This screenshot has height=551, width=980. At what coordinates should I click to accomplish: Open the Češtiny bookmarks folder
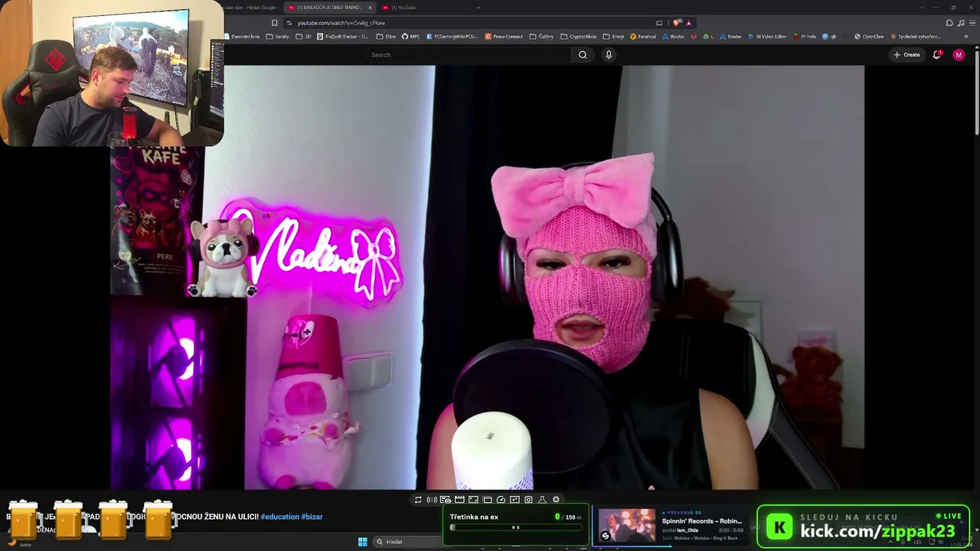coord(542,37)
